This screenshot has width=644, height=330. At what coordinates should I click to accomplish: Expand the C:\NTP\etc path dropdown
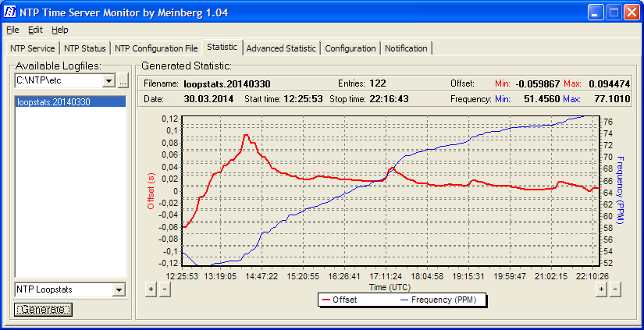[x=109, y=80]
